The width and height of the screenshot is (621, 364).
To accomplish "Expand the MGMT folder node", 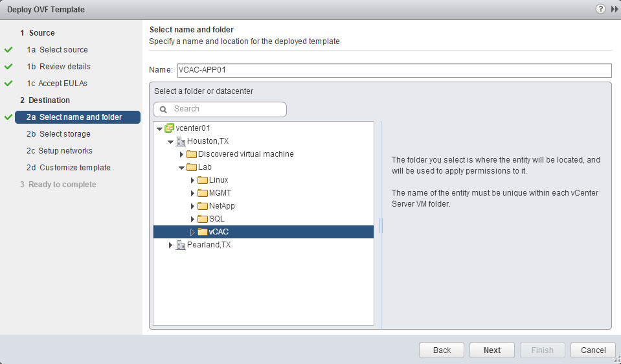I will pyautogui.click(x=192, y=193).
